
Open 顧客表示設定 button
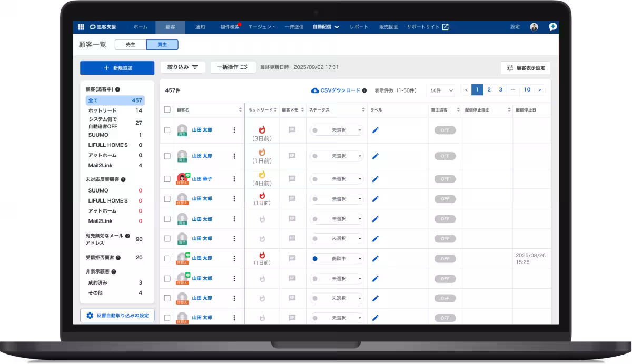[525, 68]
